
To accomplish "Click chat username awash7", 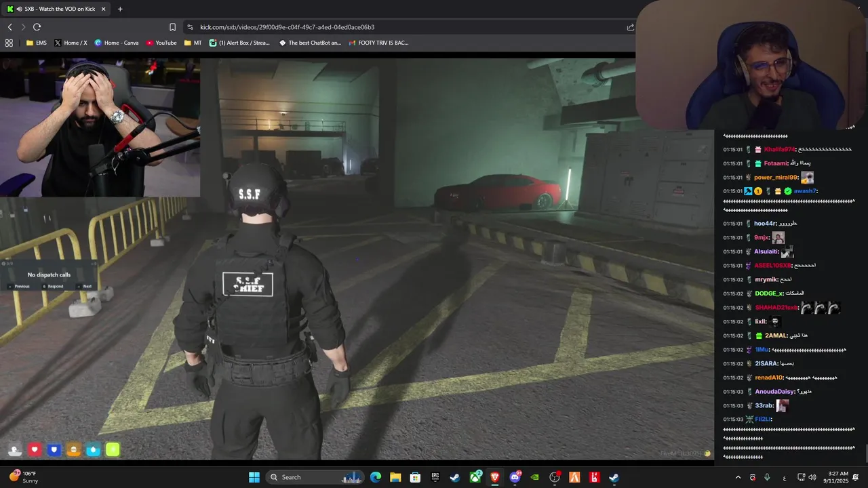I will (x=805, y=191).
